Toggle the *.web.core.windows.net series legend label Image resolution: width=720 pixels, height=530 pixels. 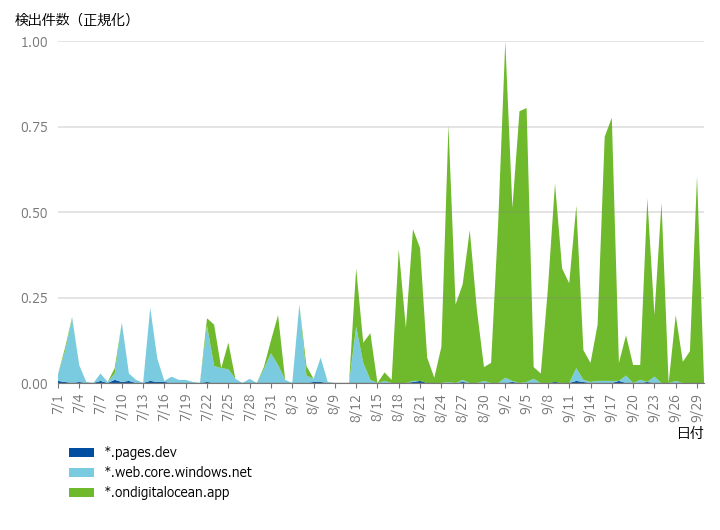coord(178,472)
